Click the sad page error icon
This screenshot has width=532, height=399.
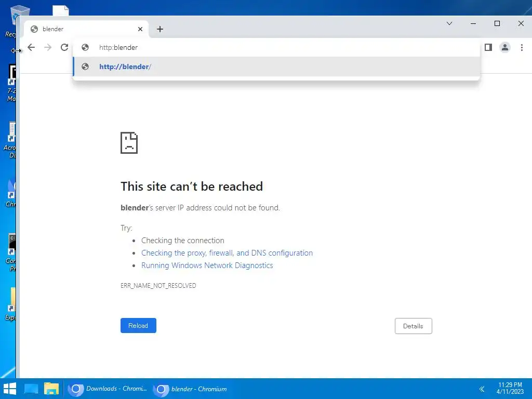[x=129, y=143]
